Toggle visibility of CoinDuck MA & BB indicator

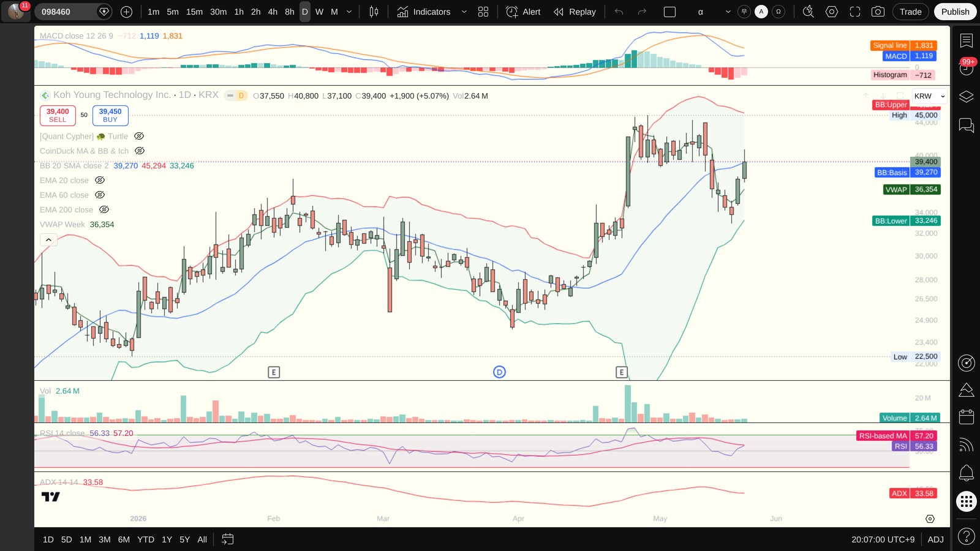point(140,151)
